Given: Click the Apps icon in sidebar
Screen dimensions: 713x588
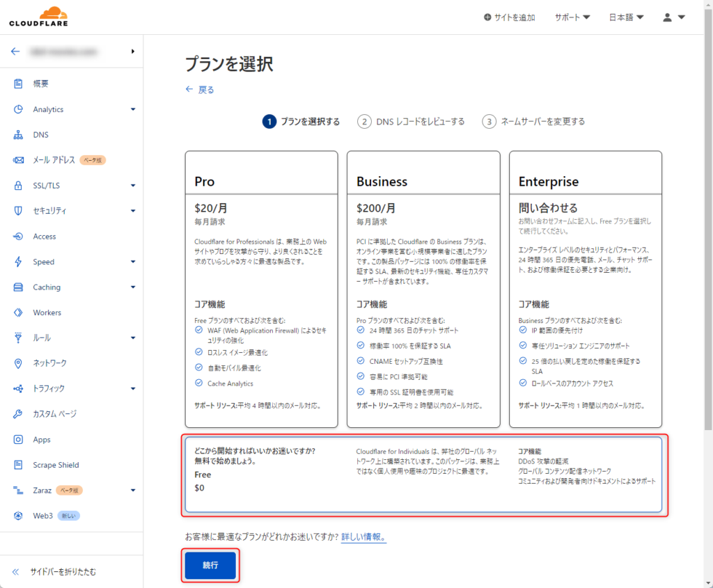Looking at the screenshot, I should [x=18, y=439].
